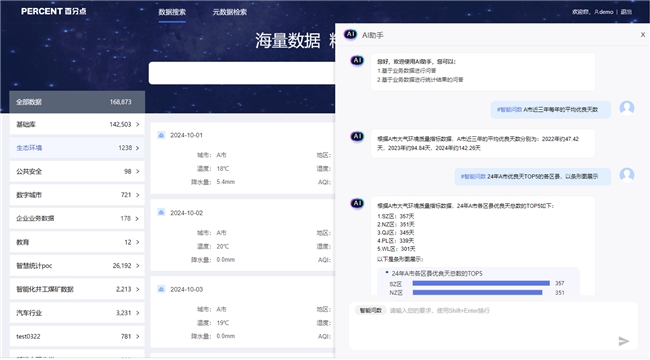Click the AI avatar beside the 近三年 answer
This screenshot has height=360, width=650.
357,136
